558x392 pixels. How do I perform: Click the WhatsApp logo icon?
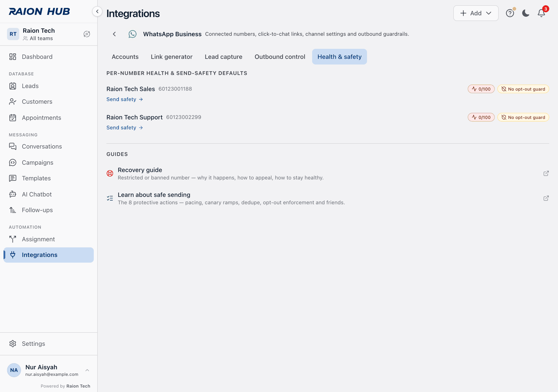pos(133,34)
